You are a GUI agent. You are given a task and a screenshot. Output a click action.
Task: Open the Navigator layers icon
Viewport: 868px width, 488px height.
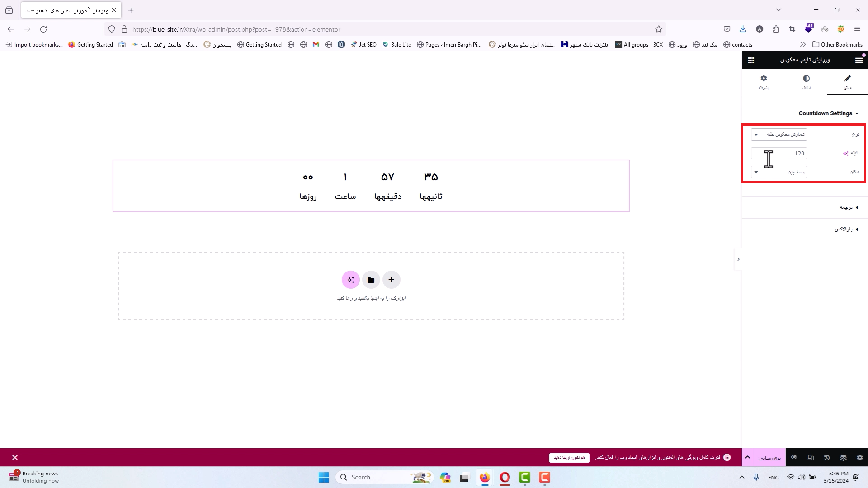coord(843,458)
